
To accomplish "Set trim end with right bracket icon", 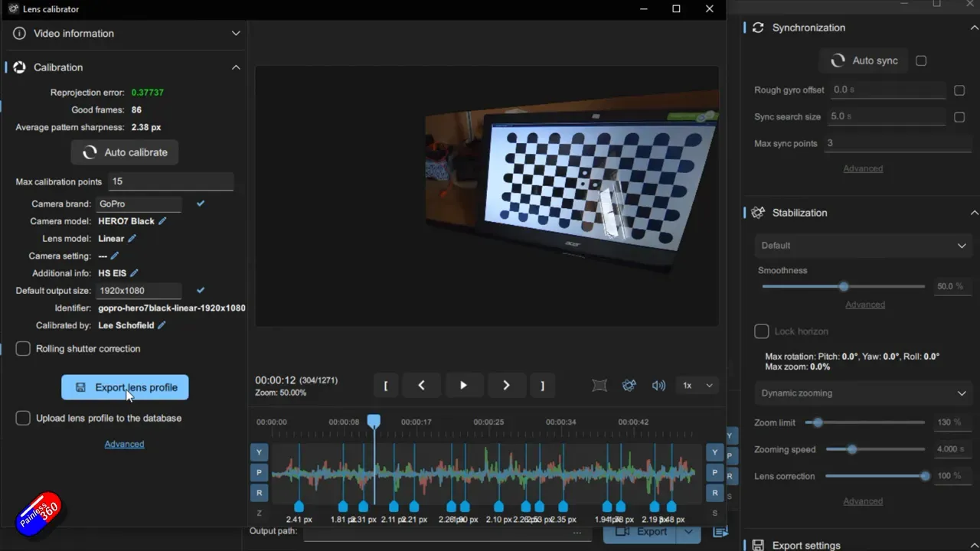I will coord(542,386).
